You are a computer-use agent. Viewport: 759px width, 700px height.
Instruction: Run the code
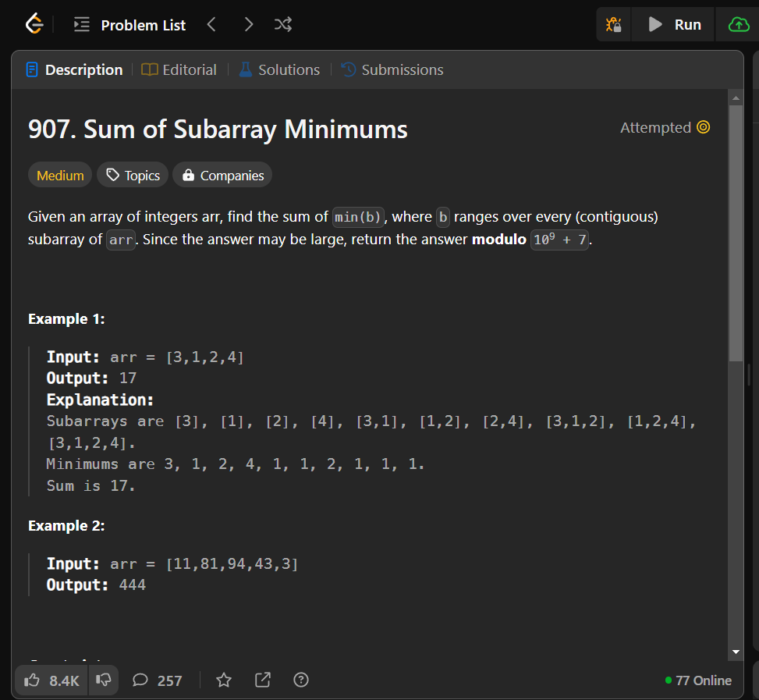click(x=674, y=24)
